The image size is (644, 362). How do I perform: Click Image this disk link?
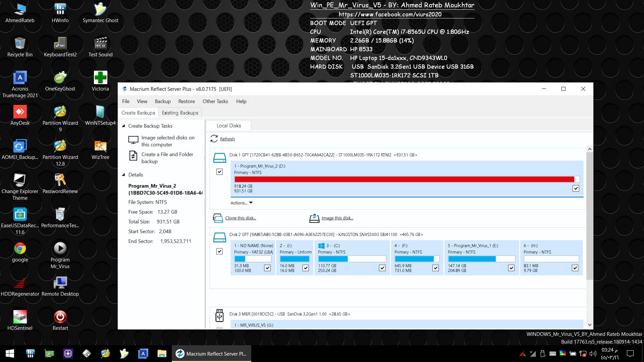pos(337,218)
